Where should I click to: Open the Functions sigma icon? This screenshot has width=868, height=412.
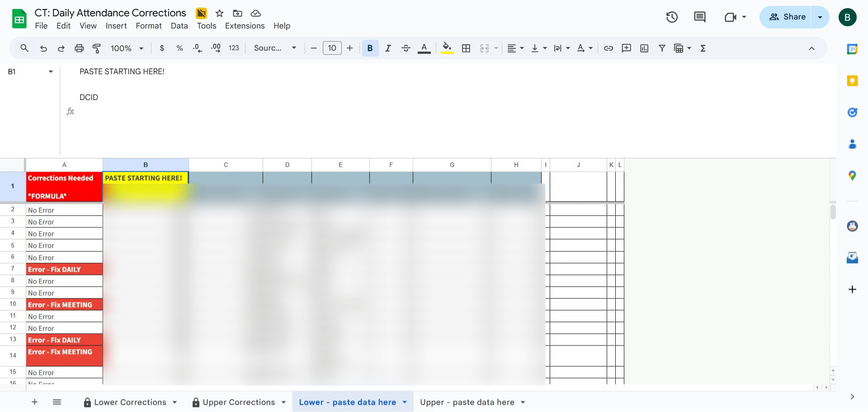click(703, 48)
